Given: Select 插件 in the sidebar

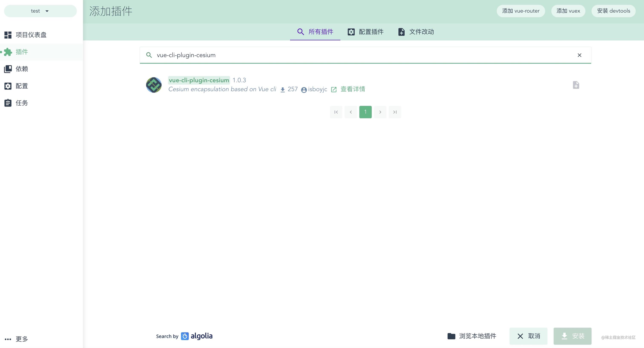Looking at the screenshot, I should [x=42, y=52].
